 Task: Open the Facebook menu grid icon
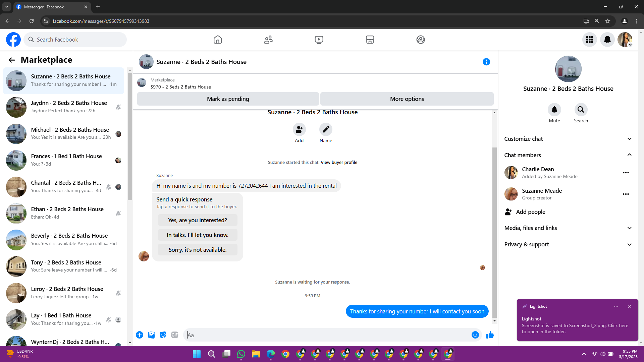click(590, 40)
